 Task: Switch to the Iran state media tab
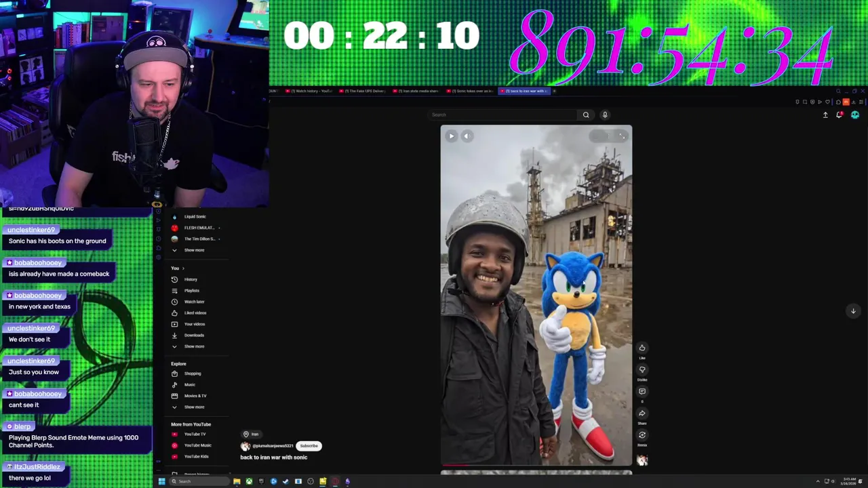416,91
